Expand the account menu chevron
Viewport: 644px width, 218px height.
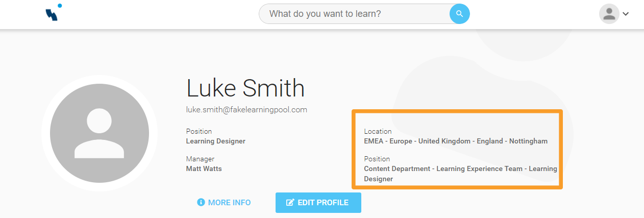(x=626, y=14)
